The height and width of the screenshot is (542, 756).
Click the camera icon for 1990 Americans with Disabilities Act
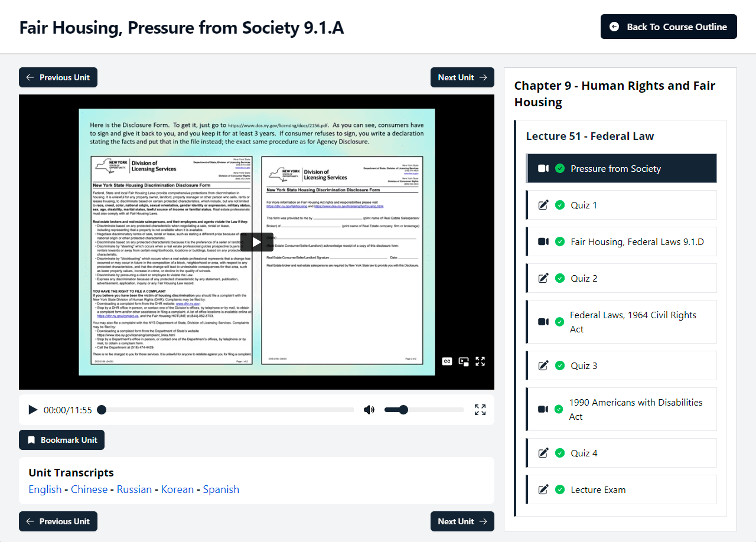tap(543, 409)
